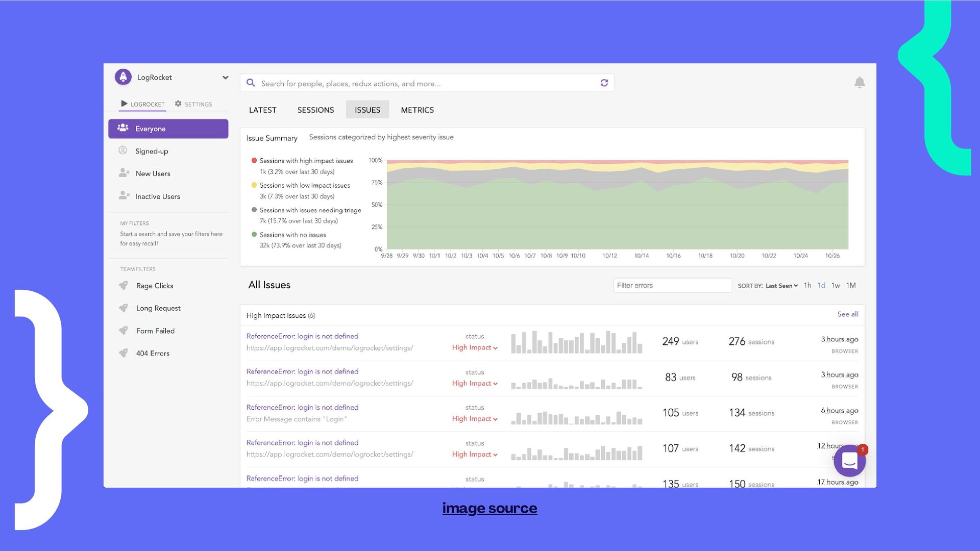Click the LogRocket rocket logo icon
980x551 pixels.
click(x=123, y=77)
